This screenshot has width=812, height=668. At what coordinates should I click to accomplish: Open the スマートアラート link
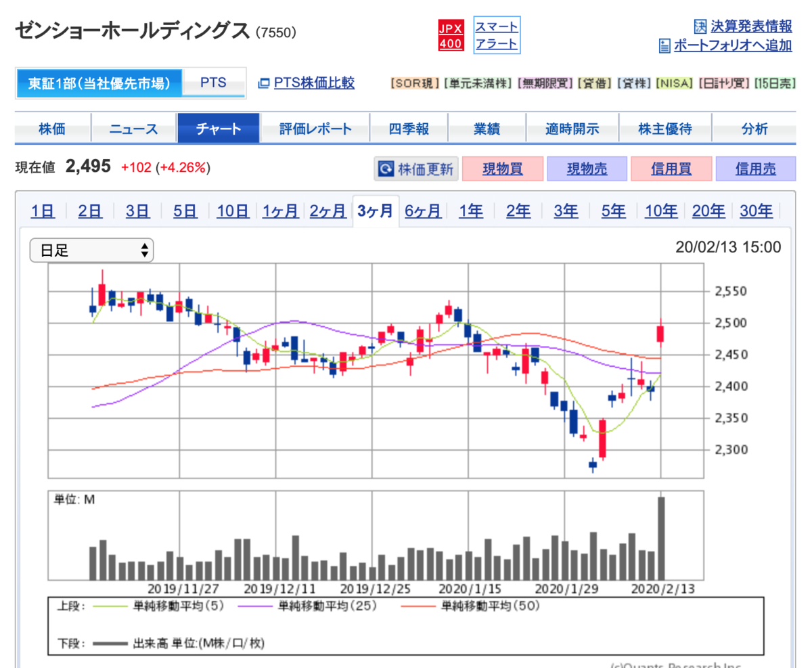click(x=497, y=35)
